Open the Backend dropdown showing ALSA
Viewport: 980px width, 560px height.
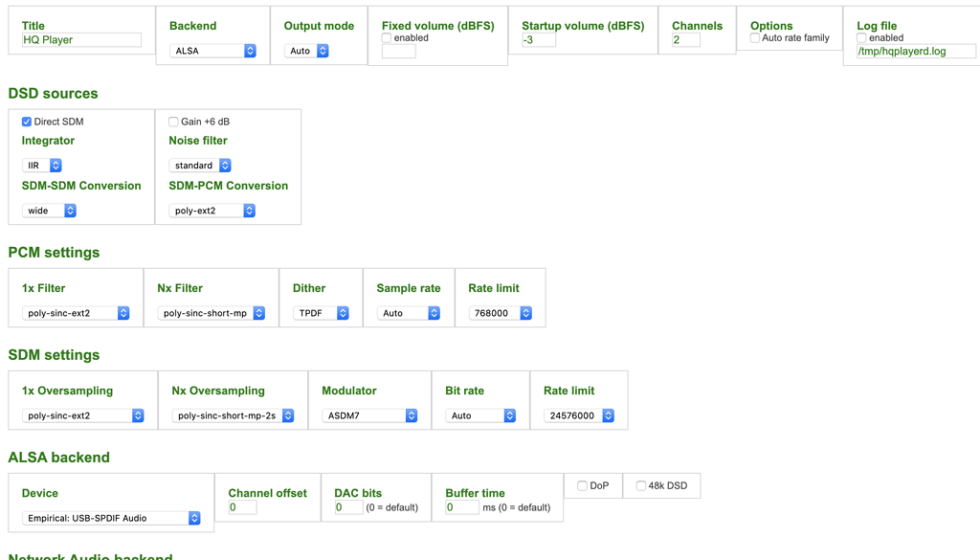[x=212, y=50]
